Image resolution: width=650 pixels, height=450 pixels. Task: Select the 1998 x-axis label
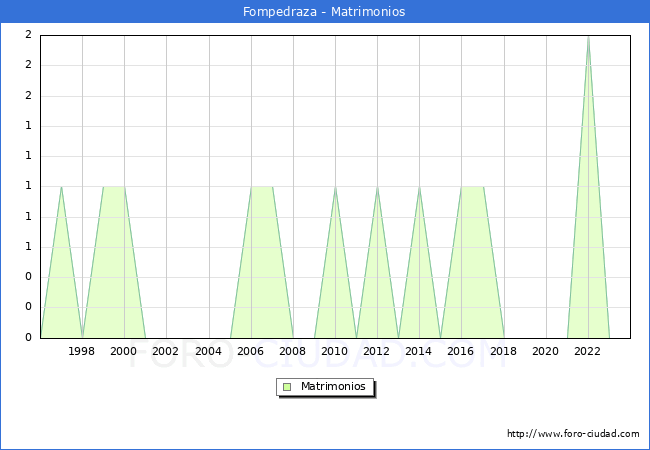[81, 351]
